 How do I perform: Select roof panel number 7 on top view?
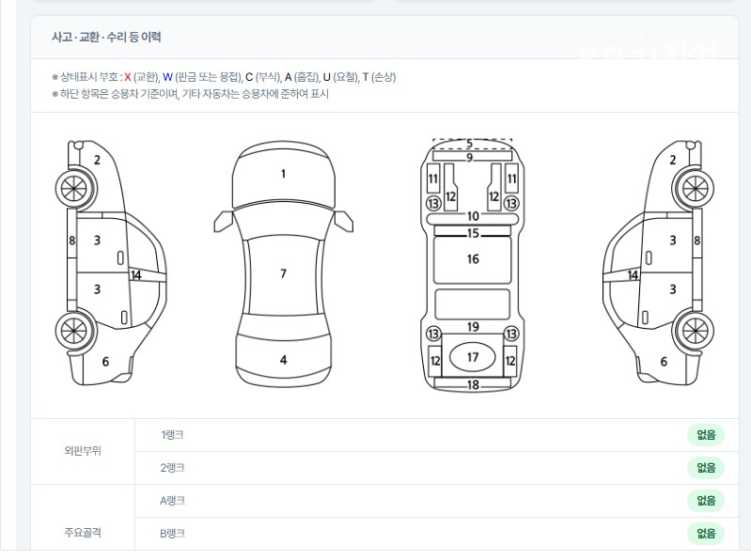[283, 273]
